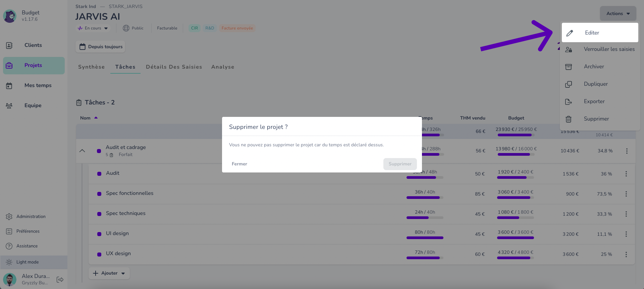Click the trash icon beside Supprimer
Viewport: 644px width, 289px height.
[x=569, y=119]
